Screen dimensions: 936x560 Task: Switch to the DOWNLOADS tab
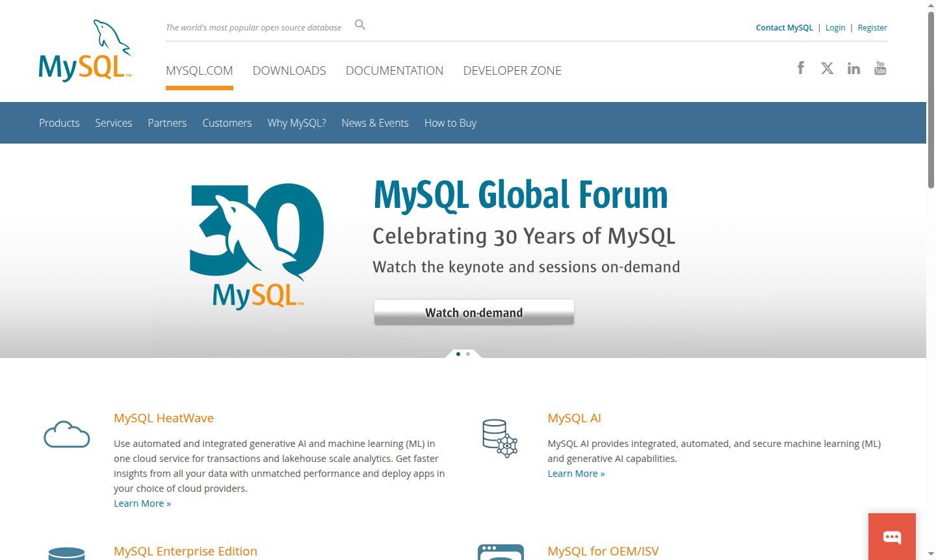(x=289, y=70)
